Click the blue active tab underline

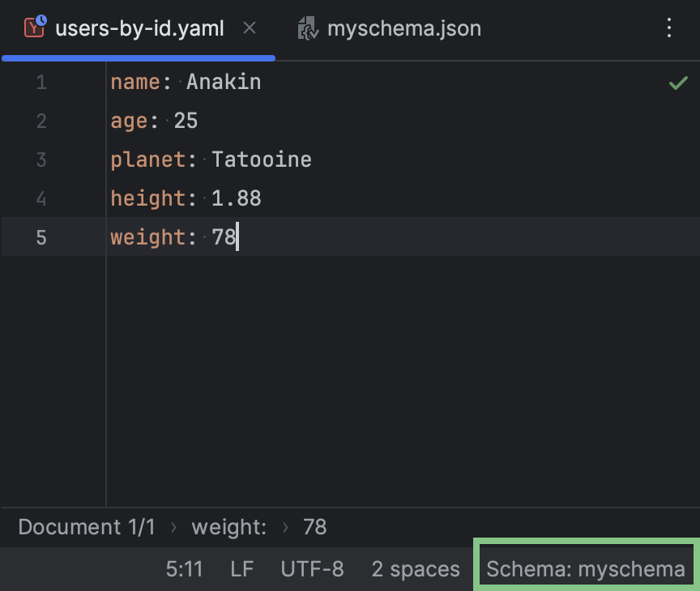click(x=138, y=57)
